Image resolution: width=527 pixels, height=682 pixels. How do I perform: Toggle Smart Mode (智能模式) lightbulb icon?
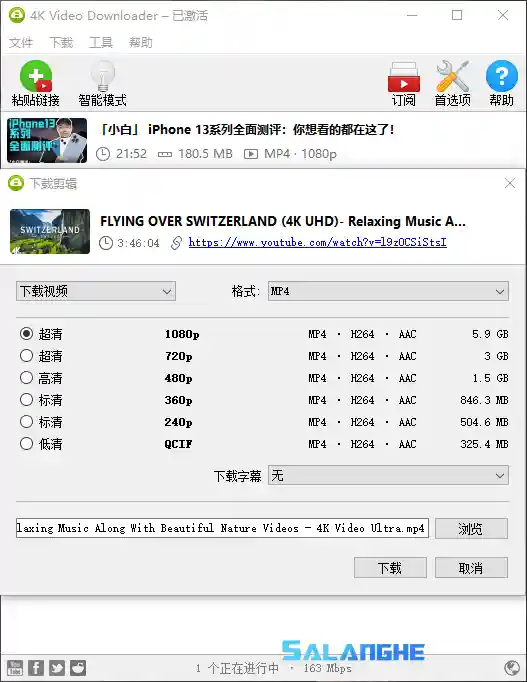click(103, 77)
